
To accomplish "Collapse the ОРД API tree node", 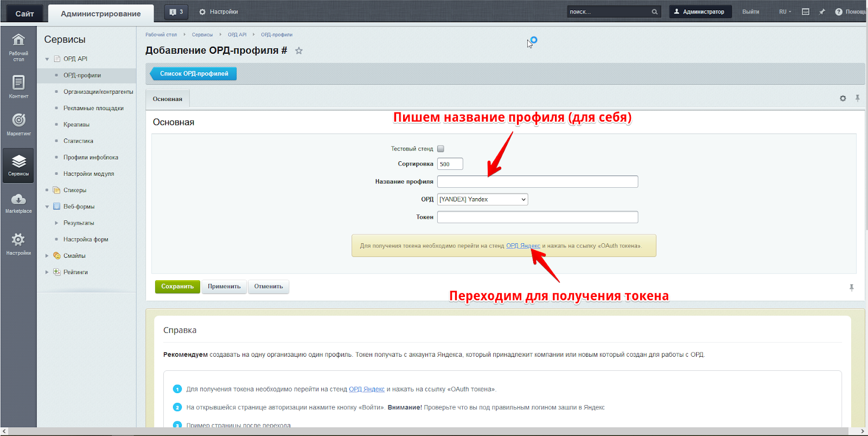I will (47, 59).
